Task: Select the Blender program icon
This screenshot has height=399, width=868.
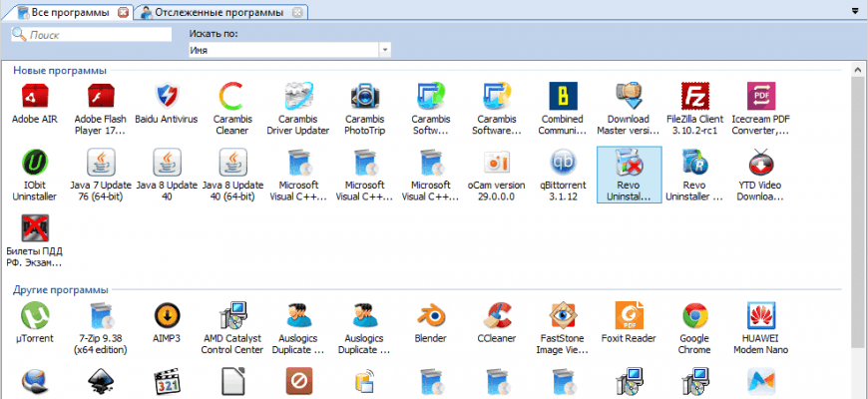Action: (431, 315)
